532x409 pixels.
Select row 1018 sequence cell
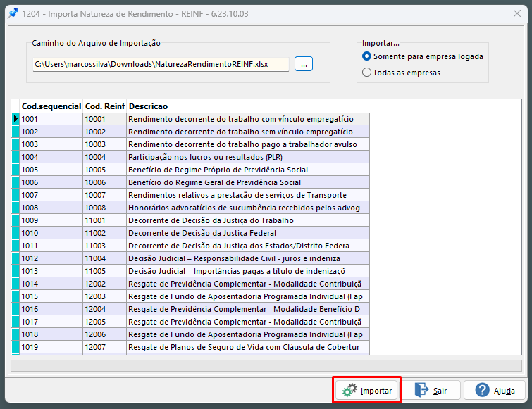[51, 334]
